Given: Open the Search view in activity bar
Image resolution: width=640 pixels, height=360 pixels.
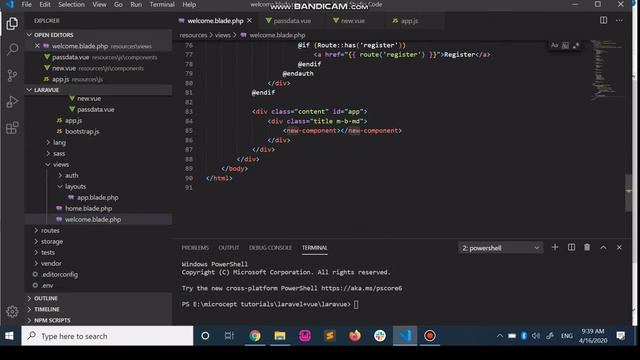Looking at the screenshot, I should tap(12, 49).
